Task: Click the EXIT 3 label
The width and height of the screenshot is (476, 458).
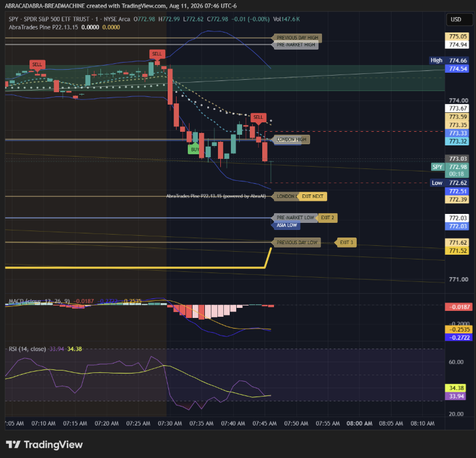Action: pos(346,242)
